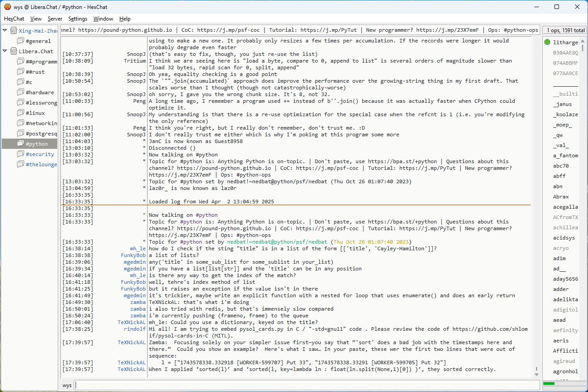Switch to the #thelounge channel

pyautogui.click(x=41, y=164)
